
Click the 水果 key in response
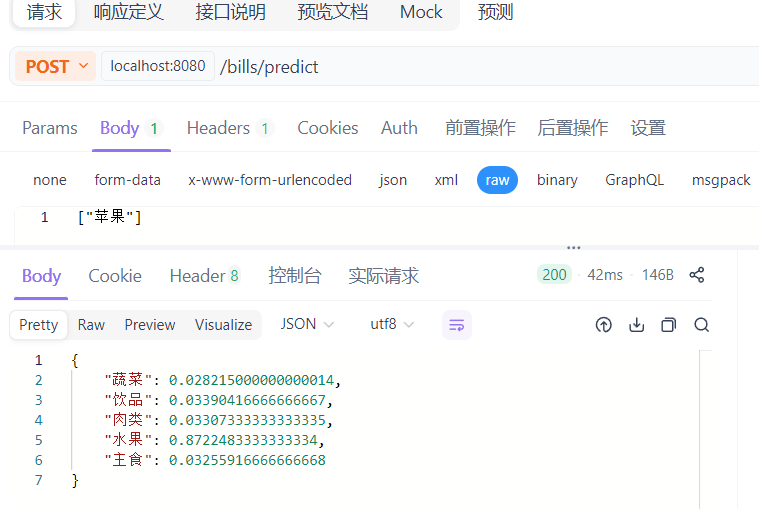(128, 440)
